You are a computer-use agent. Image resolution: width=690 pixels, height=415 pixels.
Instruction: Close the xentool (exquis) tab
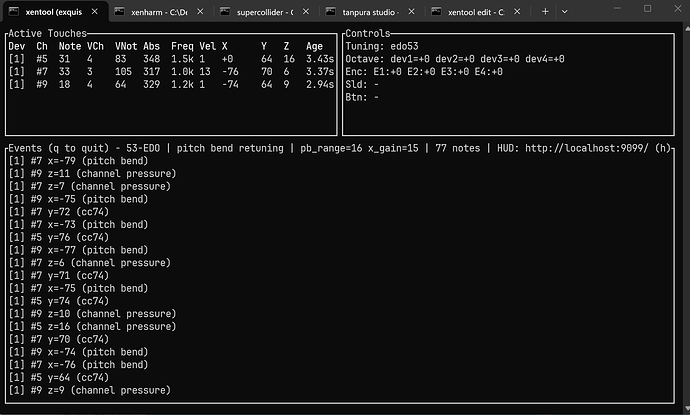(95, 12)
